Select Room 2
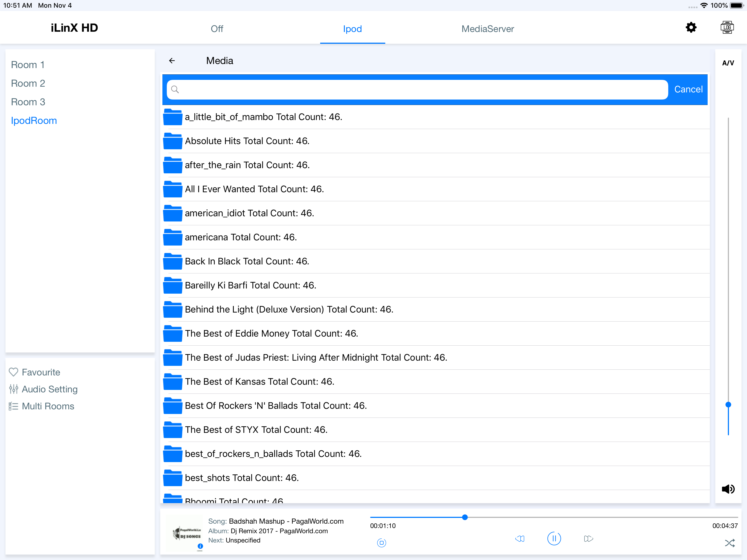 click(x=28, y=83)
